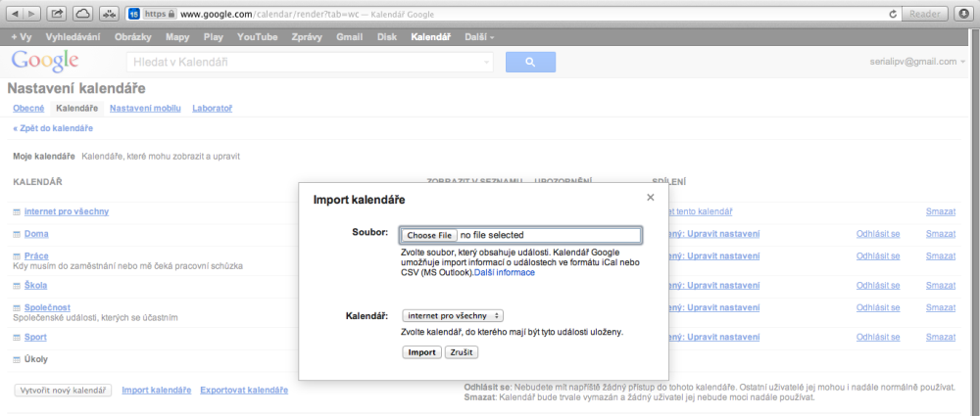The image size is (980, 416).
Task: Expand the search options arrow in search box
Action: tap(486, 63)
